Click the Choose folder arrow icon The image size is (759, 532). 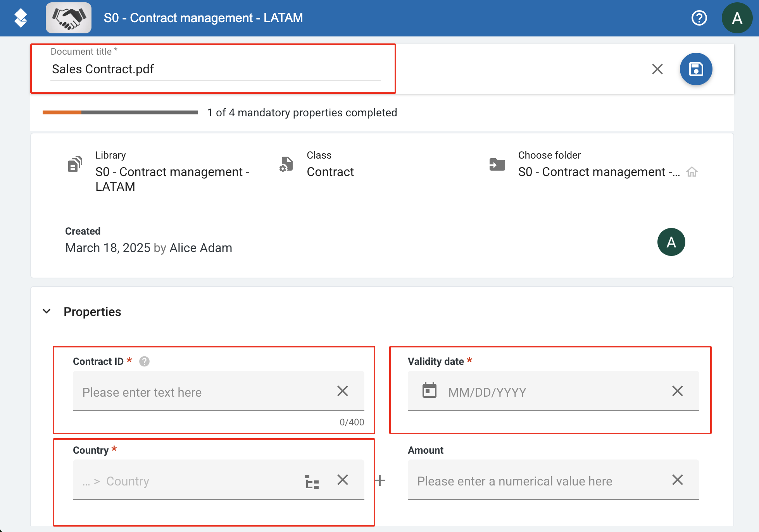[497, 164]
